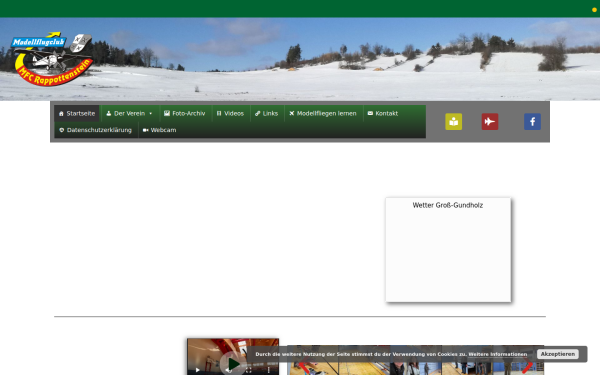The image size is (600, 375).
Task: Click the Wetter Groß-Gundholz widget title
Action: click(x=448, y=205)
